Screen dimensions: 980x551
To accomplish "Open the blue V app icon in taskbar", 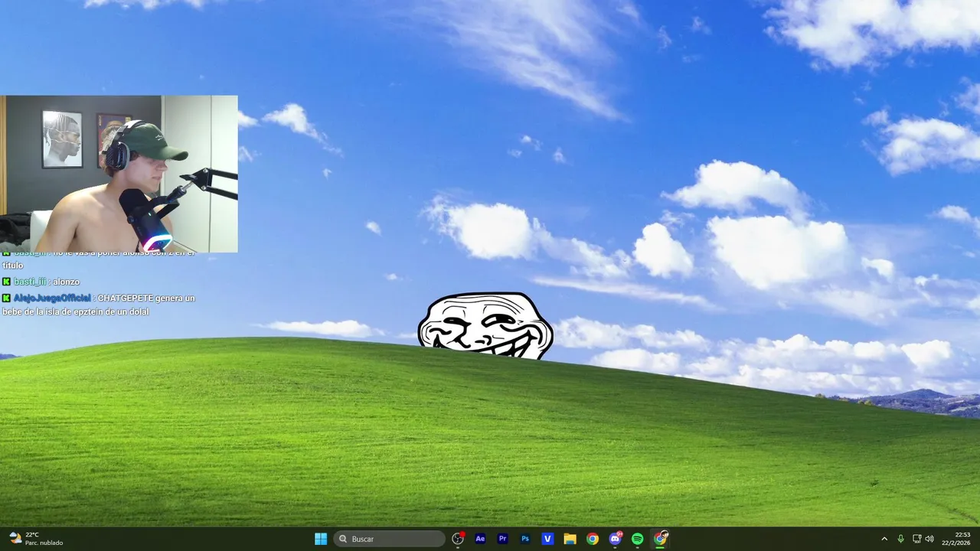I will click(x=547, y=539).
